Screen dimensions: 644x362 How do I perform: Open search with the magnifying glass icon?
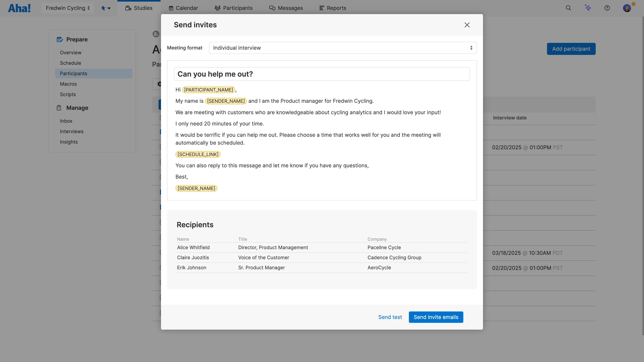(568, 8)
